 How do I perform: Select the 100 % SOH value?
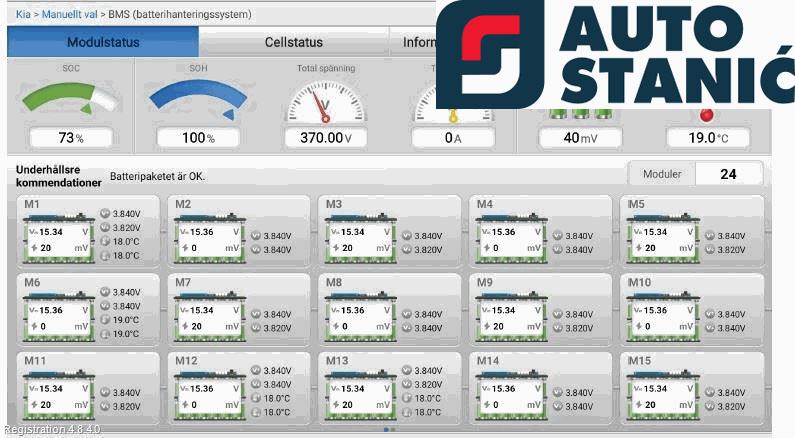point(198,138)
